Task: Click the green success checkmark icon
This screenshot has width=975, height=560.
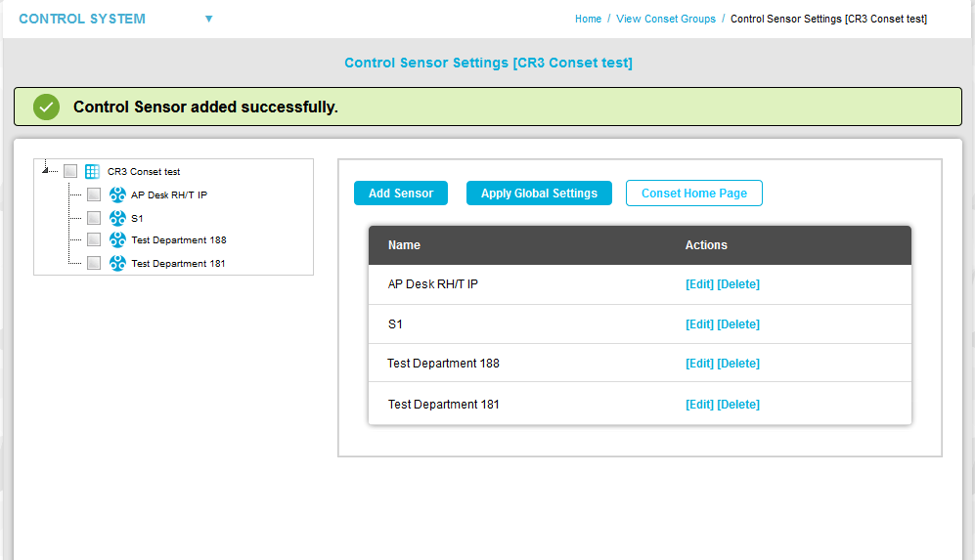Action: coord(46,107)
